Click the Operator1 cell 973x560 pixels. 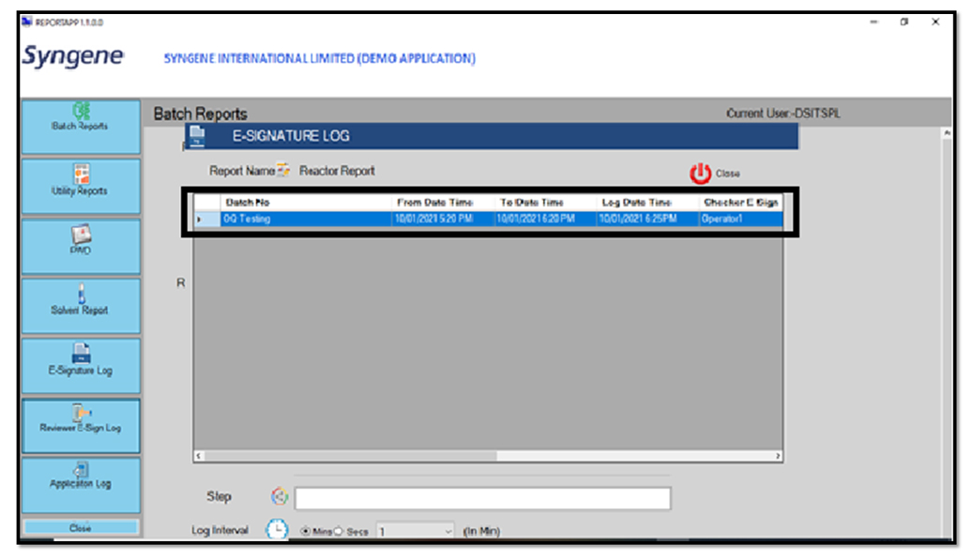tap(741, 219)
